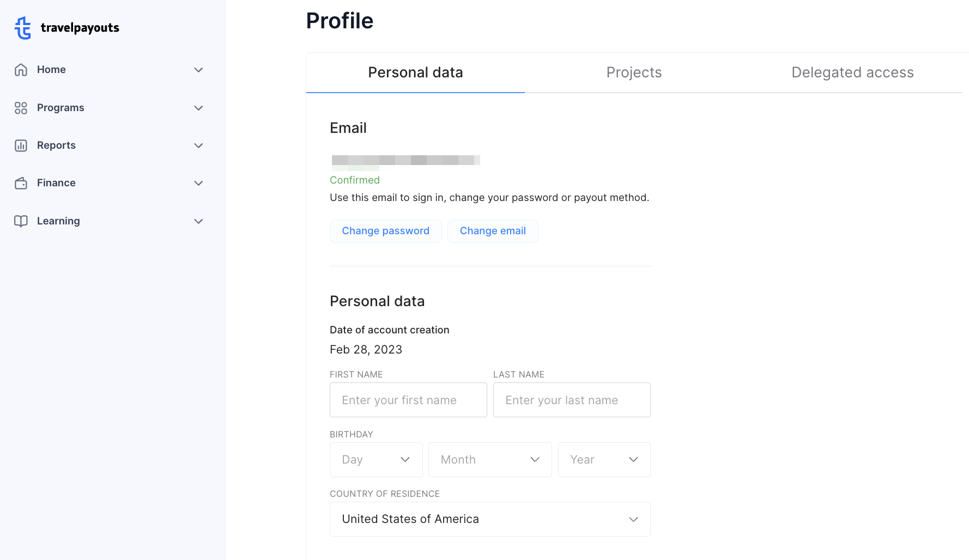The width and height of the screenshot is (969, 560).
Task: Click the Travelpayouts logo icon
Action: (x=23, y=28)
